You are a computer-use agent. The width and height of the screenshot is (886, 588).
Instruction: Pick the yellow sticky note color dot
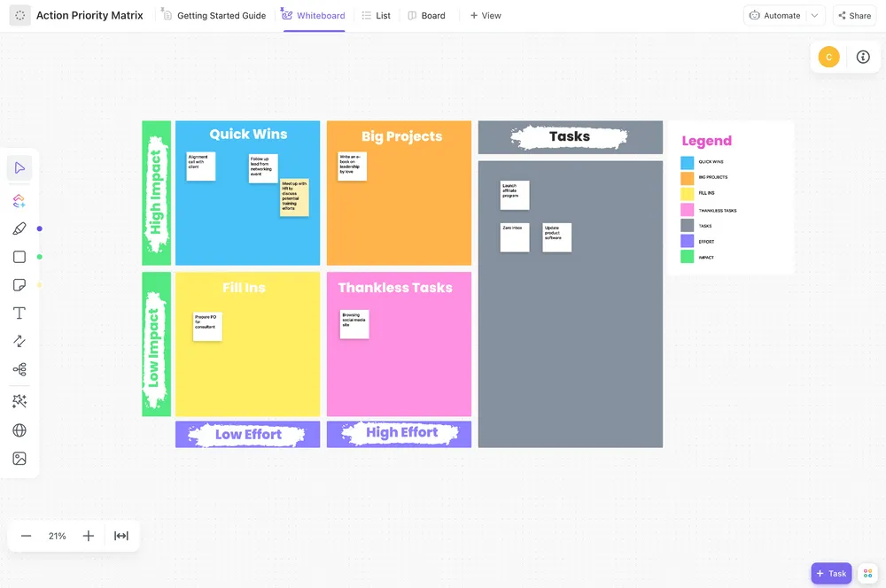tap(40, 284)
